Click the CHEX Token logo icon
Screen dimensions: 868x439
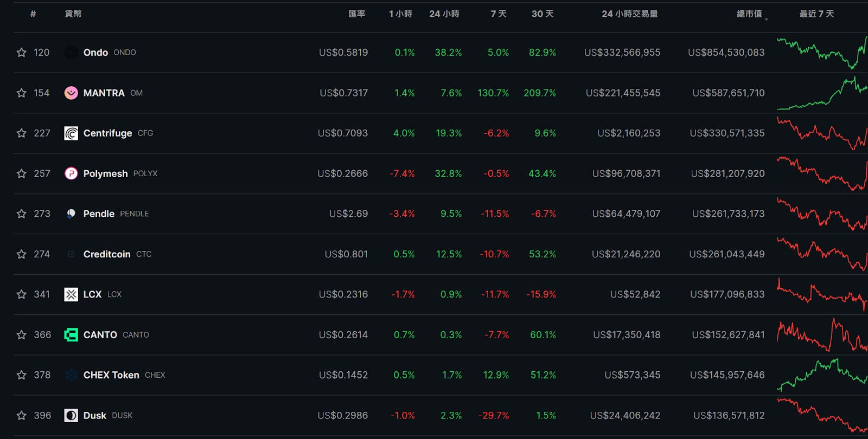coord(71,375)
